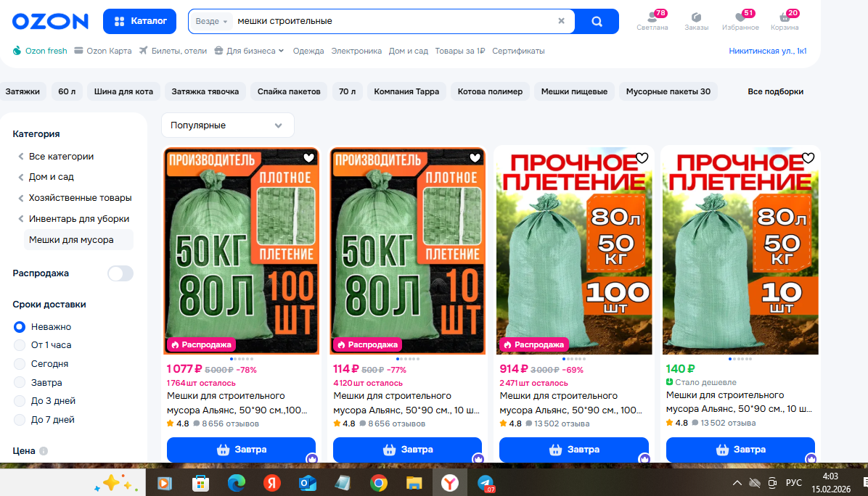Open Все подборки link

pyautogui.click(x=775, y=91)
